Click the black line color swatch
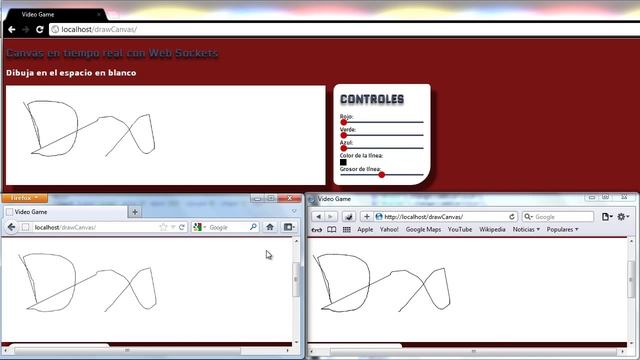The width and height of the screenshot is (640, 360). 343,162
